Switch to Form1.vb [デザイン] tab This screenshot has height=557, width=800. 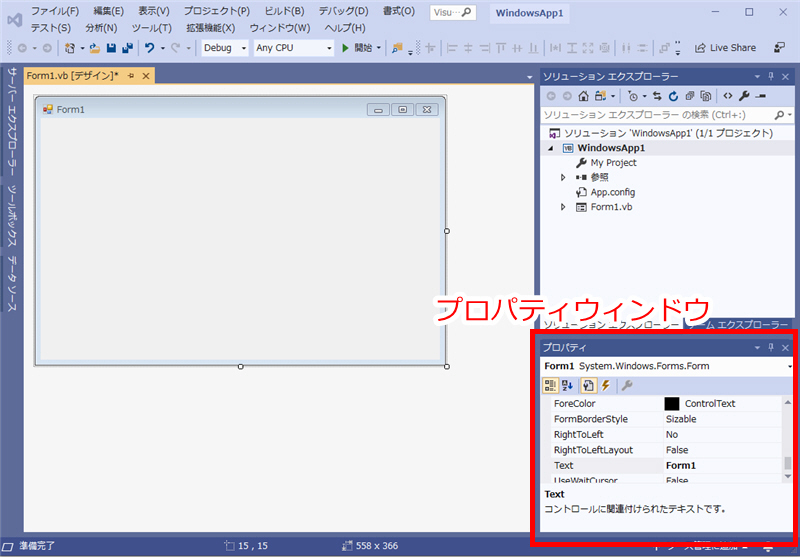[72, 76]
